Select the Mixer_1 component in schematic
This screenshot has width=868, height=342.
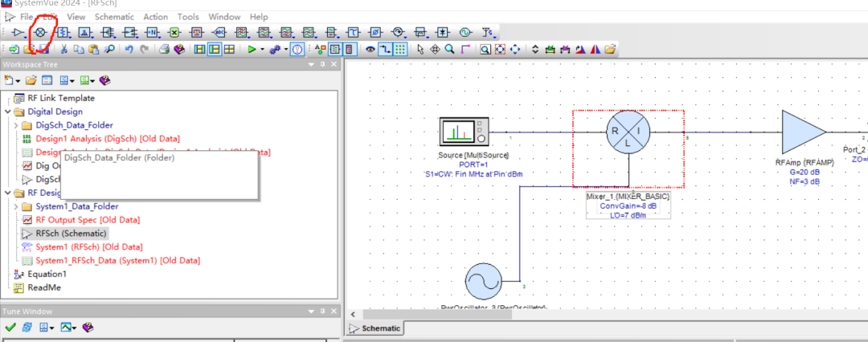click(x=628, y=132)
